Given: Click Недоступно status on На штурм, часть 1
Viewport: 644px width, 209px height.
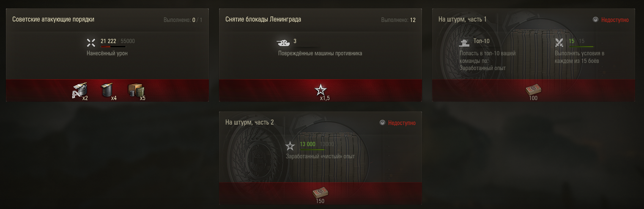Looking at the screenshot, I should tap(615, 20).
